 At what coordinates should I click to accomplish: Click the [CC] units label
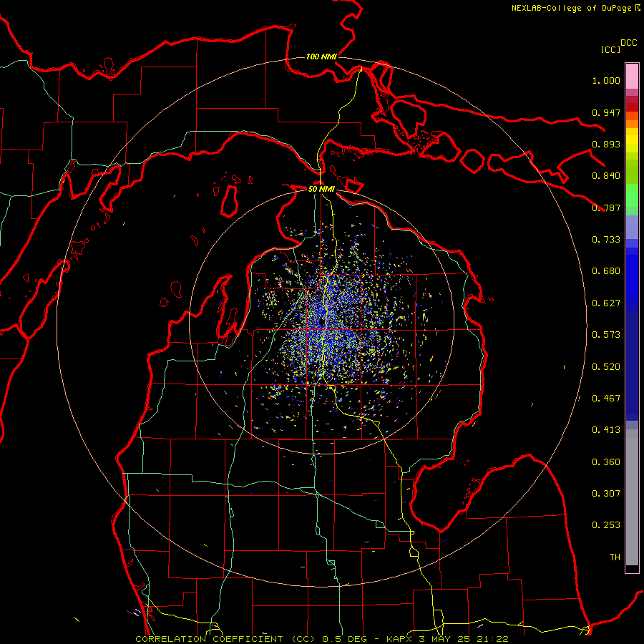610,49
